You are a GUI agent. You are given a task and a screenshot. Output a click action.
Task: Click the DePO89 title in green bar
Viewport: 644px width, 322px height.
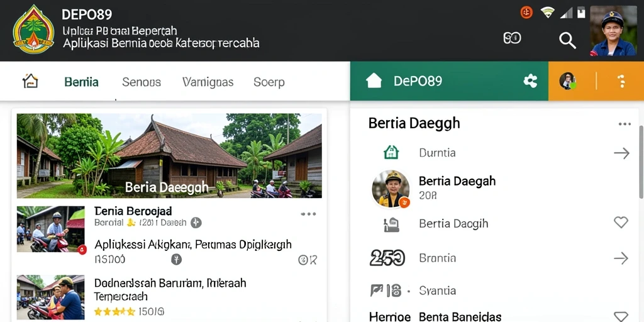[418, 81]
